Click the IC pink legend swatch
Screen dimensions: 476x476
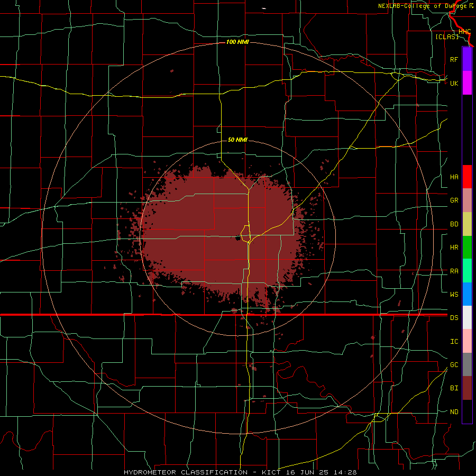coord(467,341)
